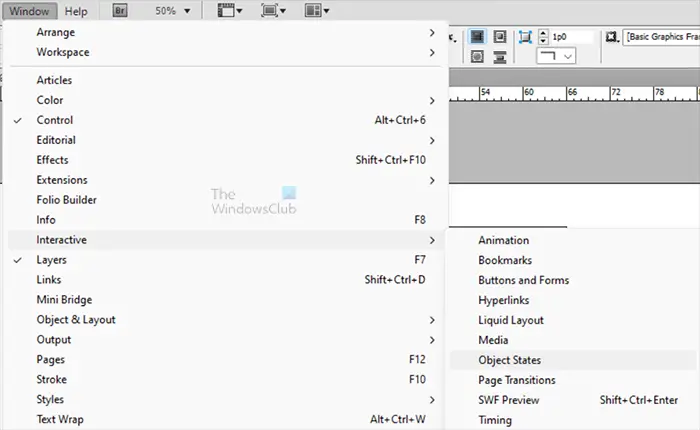
Task: Expand the Color submenu
Action: pos(226,100)
